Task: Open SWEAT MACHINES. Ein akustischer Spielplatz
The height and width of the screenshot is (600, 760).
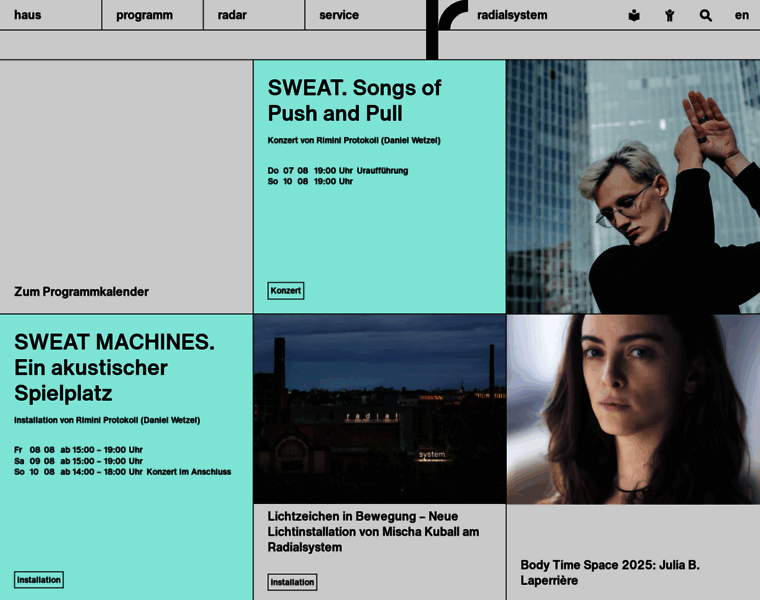Action: point(114,367)
